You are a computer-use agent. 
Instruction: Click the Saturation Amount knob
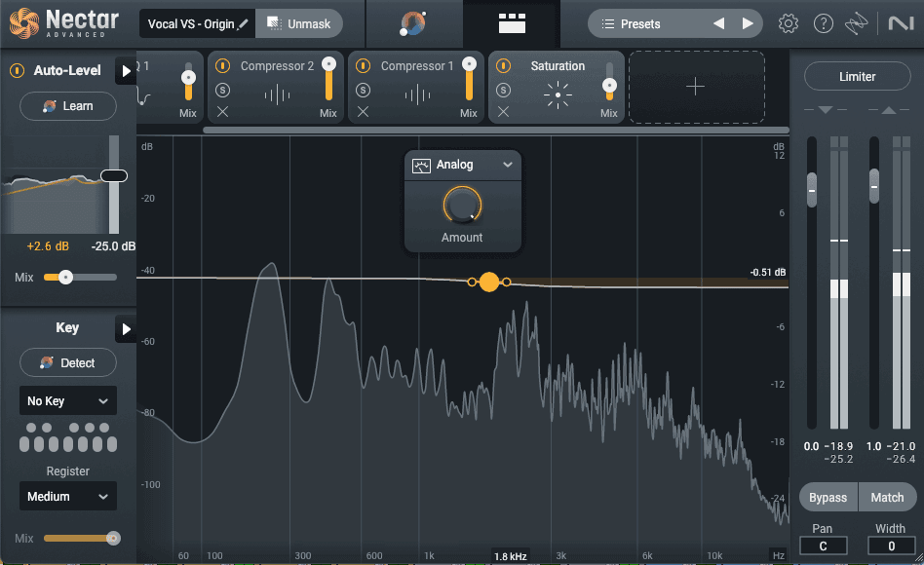[463, 205]
